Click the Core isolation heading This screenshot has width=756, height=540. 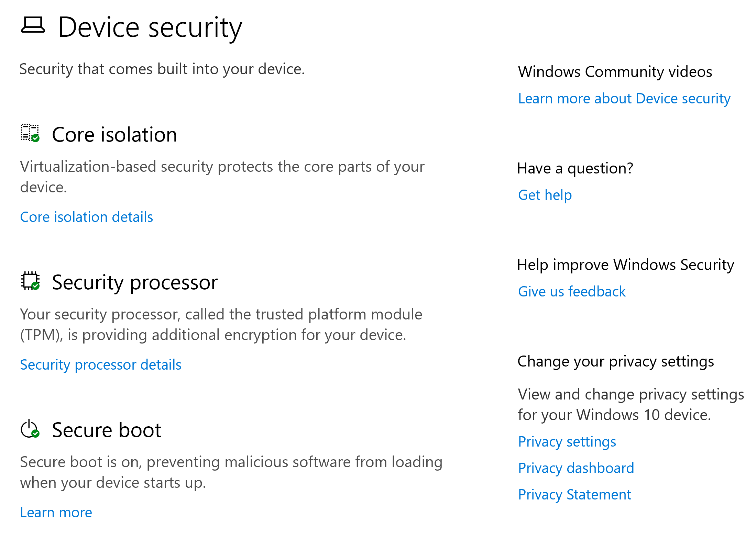(x=114, y=134)
